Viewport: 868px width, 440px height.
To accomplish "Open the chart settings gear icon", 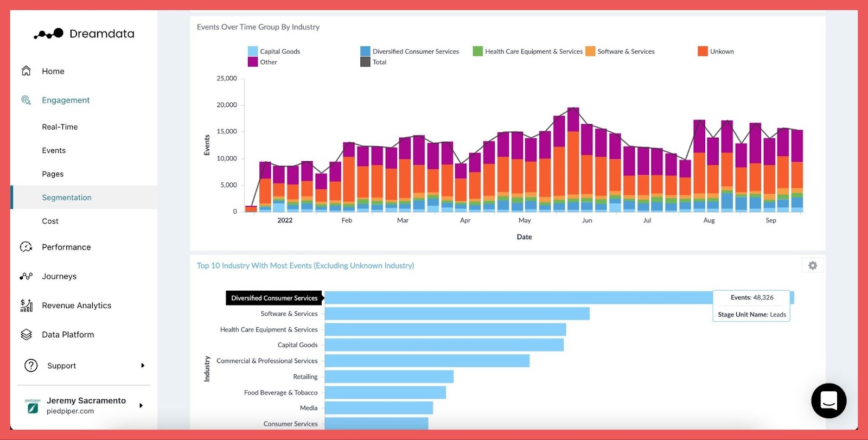I will click(812, 265).
